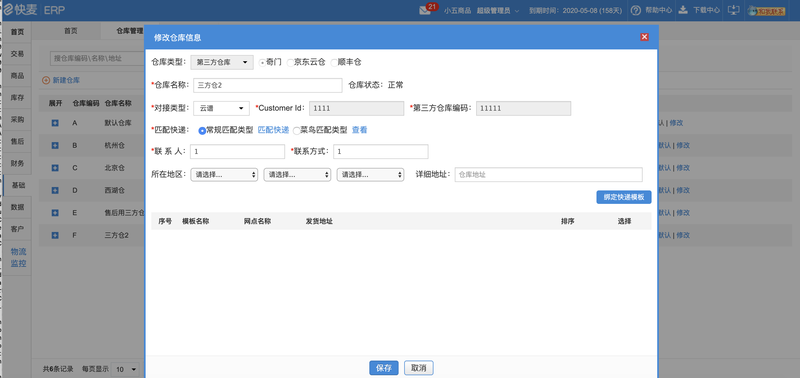Open 商品 in the left sidebar
The width and height of the screenshot is (800, 378).
[17, 75]
